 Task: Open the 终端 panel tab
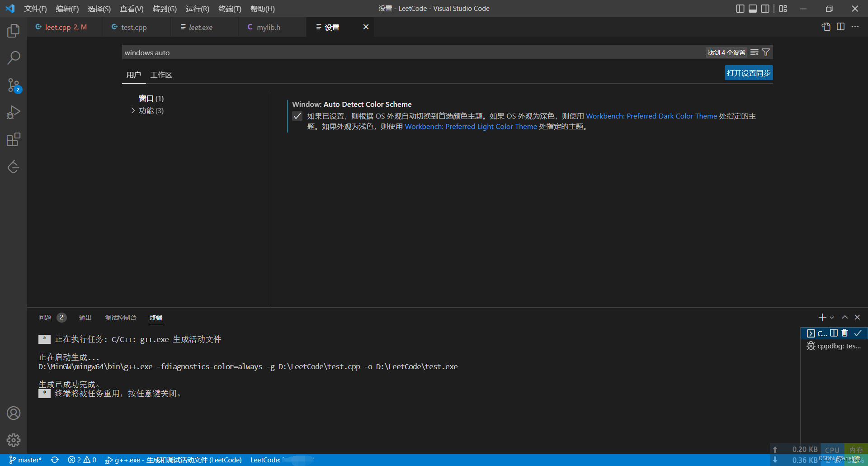coord(156,318)
